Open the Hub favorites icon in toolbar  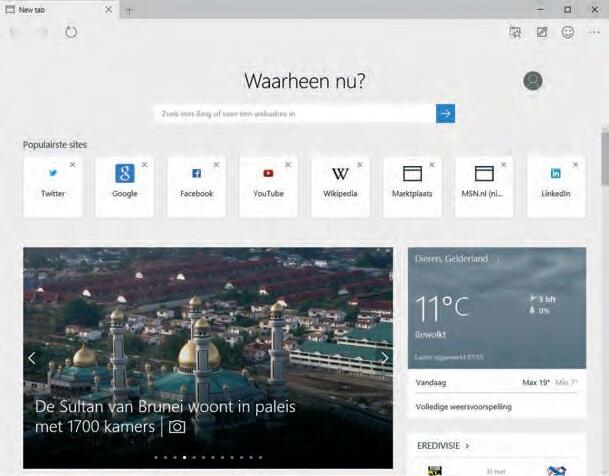point(515,32)
